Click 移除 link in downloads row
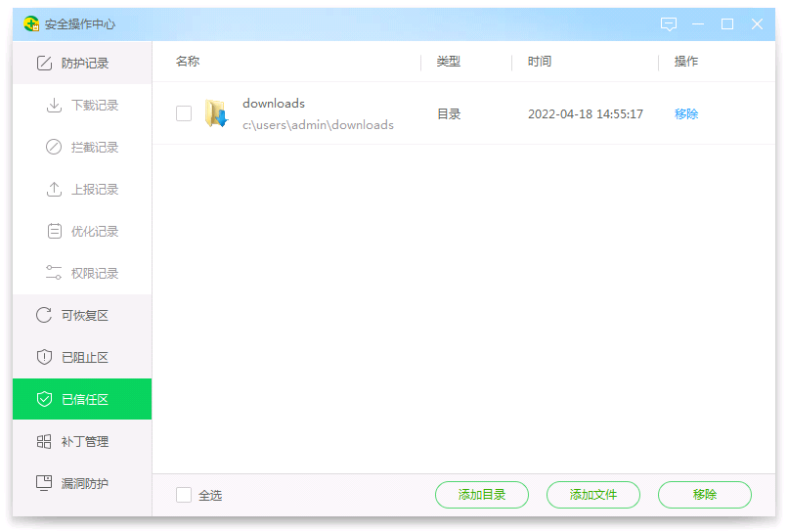This screenshot has height=532, width=788. click(x=686, y=114)
